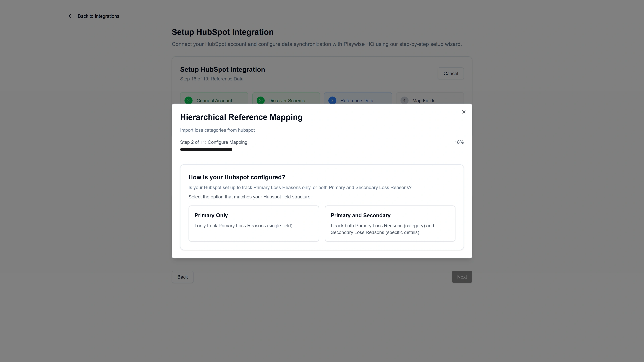
Task: Click the green checkmark on Connect Account
Action: [189, 100]
